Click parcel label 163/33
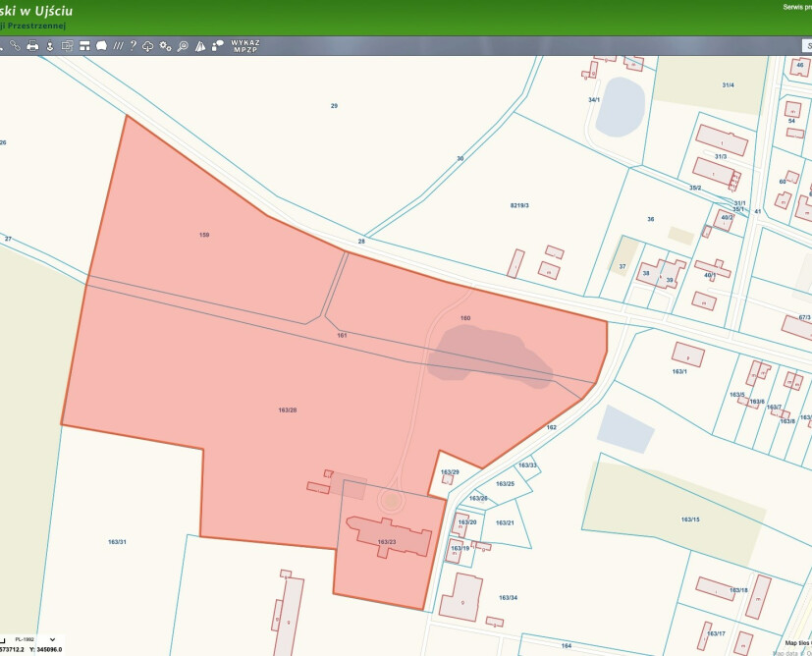This screenshot has height=656, width=812. coord(527,465)
